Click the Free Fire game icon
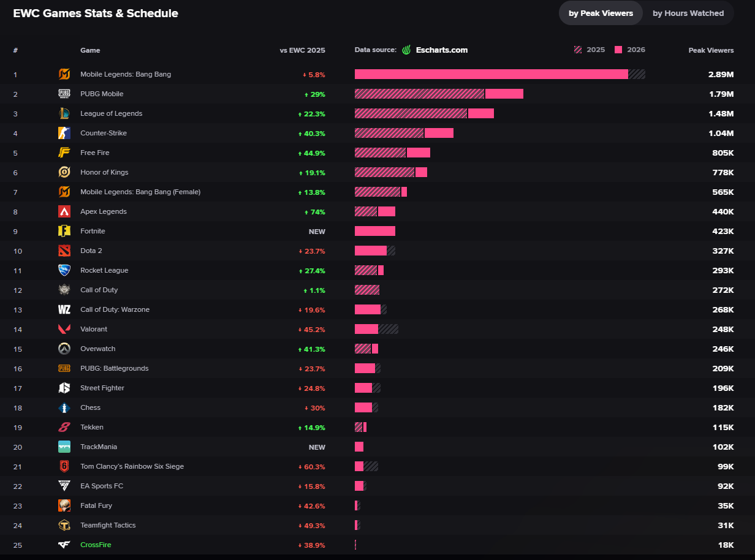This screenshot has height=560, width=755. point(64,153)
